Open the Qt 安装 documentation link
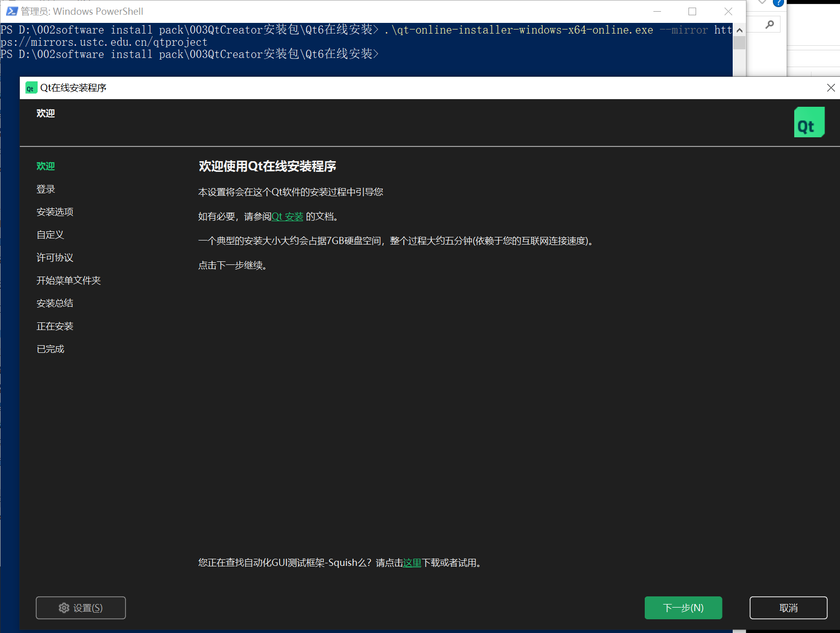840x633 pixels. [287, 217]
